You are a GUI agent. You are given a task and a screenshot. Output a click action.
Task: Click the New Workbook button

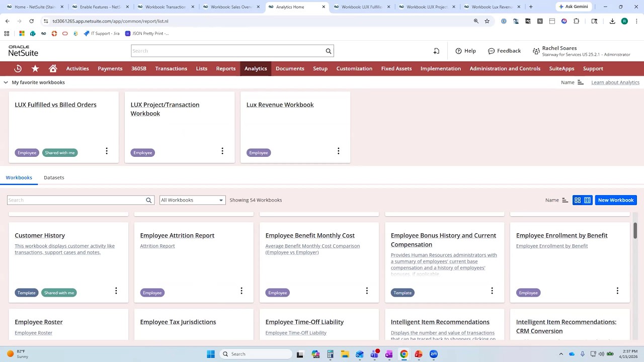(x=616, y=200)
